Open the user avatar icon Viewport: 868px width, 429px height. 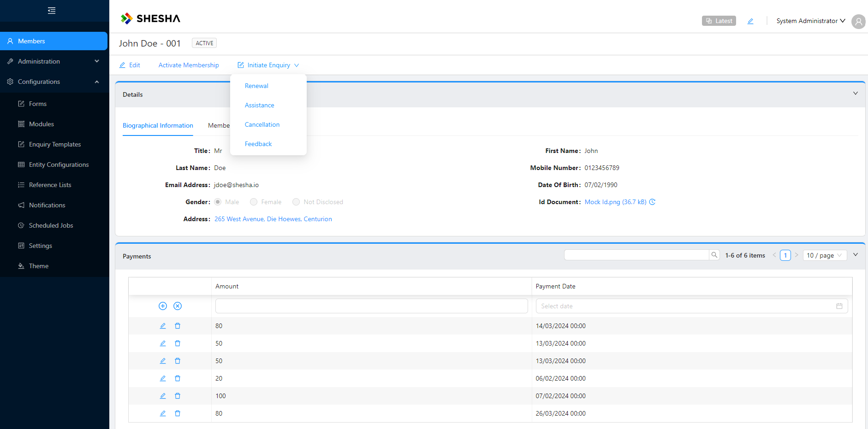click(858, 21)
